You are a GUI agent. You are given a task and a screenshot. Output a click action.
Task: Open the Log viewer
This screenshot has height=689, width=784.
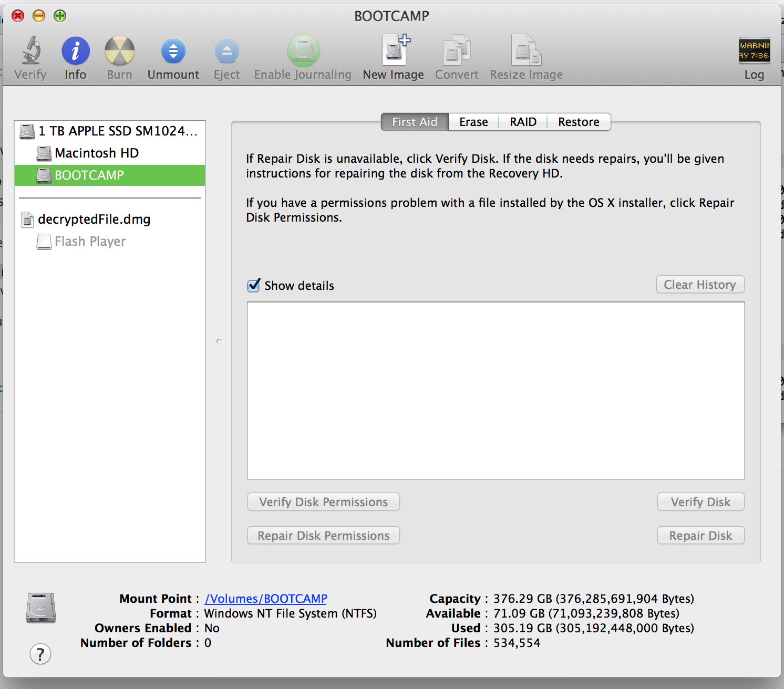(x=754, y=51)
